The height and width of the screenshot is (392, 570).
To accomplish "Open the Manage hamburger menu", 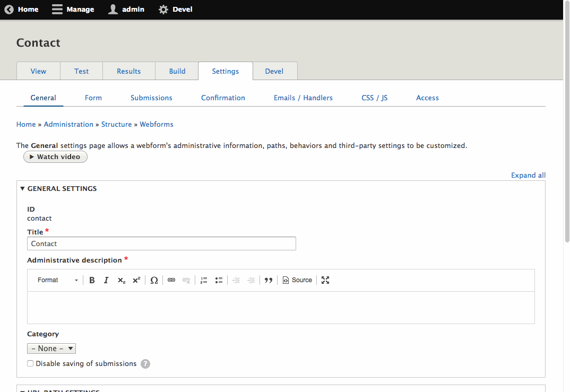I will tap(73, 10).
